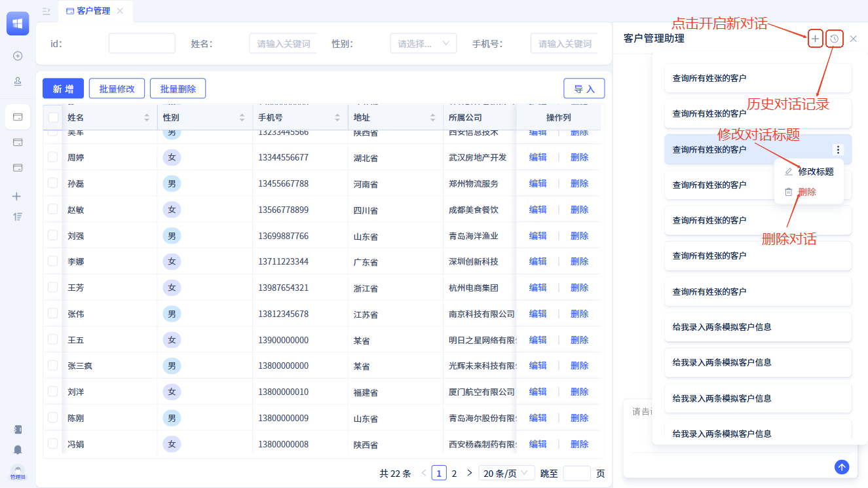The width and height of the screenshot is (868, 488).
Task: Check the row checkbox for 张伟
Action: pyautogui.click(x=53, y=313)
